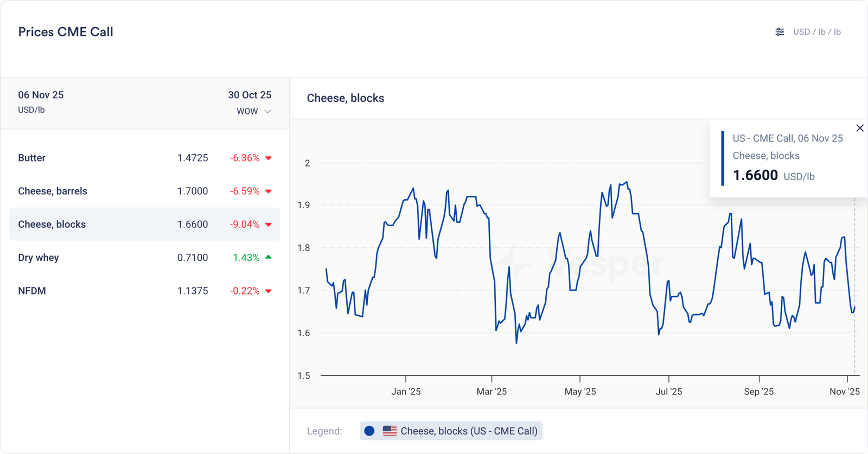Select the NFDM price row

(144, 291)
